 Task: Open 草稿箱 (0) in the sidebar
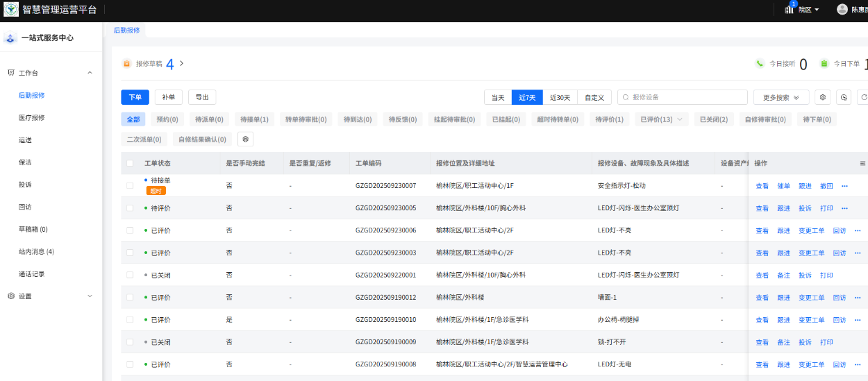[x=33, y=229]
